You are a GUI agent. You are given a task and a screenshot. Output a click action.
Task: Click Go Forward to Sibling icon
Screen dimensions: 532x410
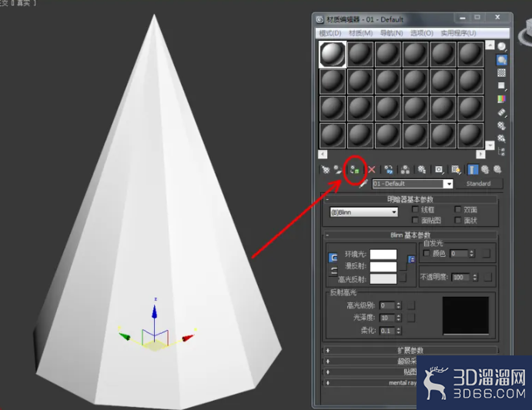point(497,169)
